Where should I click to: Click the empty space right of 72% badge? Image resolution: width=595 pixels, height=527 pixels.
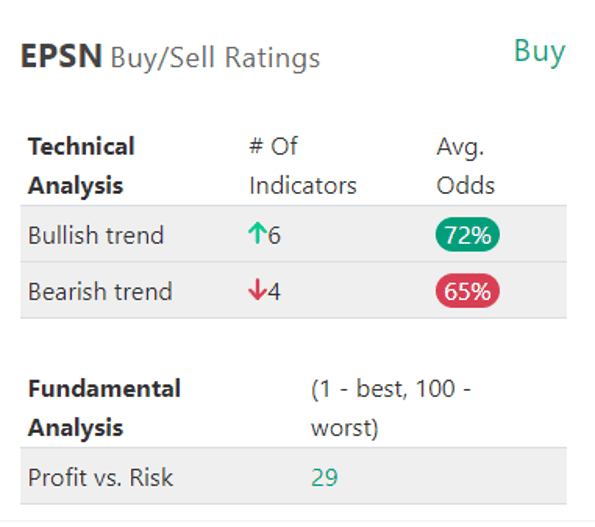tap(533, 234)
